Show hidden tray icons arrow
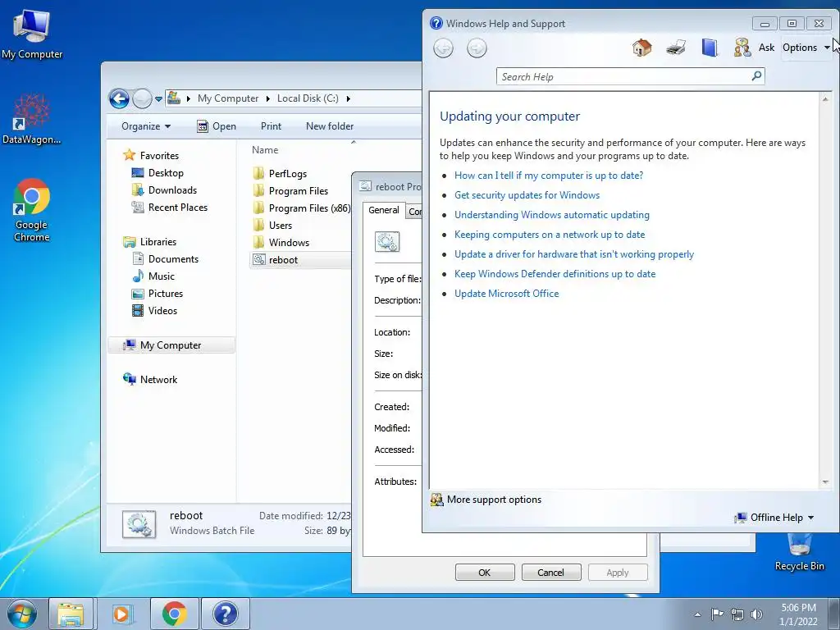This screenshot has height=630, width=840. tap(697, 614)
